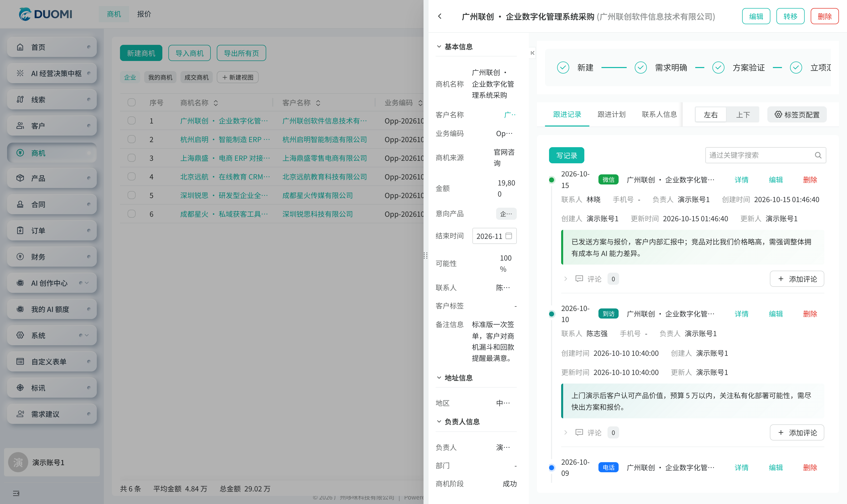
Task: Click the back arrow in detail panel header
Action: point(440,16)
